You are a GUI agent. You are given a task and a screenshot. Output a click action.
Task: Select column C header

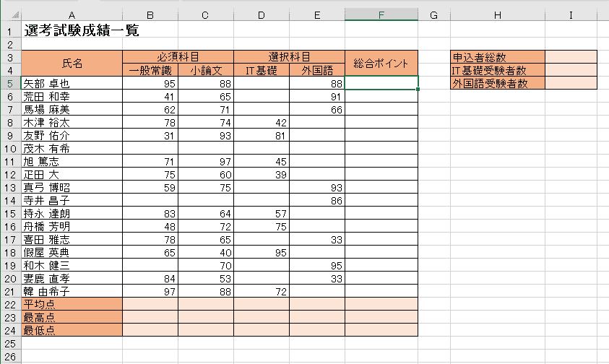tap(206, 15)
